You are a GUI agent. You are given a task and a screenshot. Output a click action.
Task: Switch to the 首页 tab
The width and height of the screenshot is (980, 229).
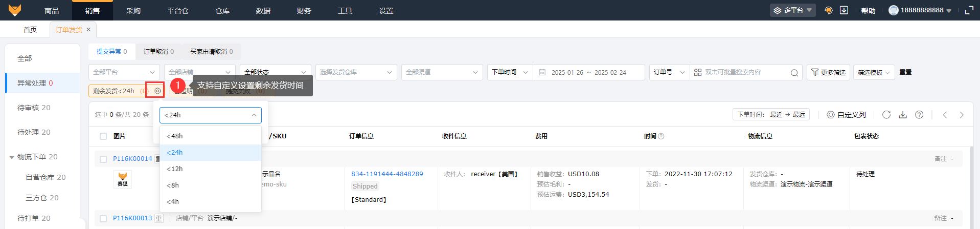pyautogui.click(x=30, y=30)
